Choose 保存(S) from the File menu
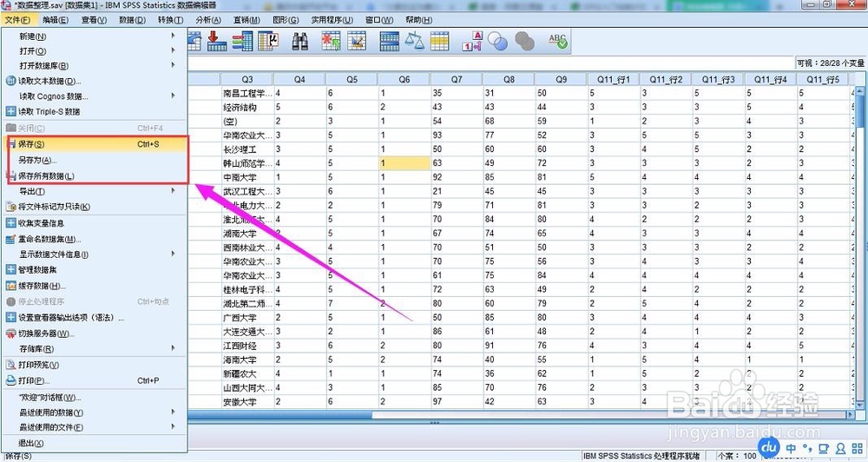This screenshot has height=462, width=868. tap(95, 144)
